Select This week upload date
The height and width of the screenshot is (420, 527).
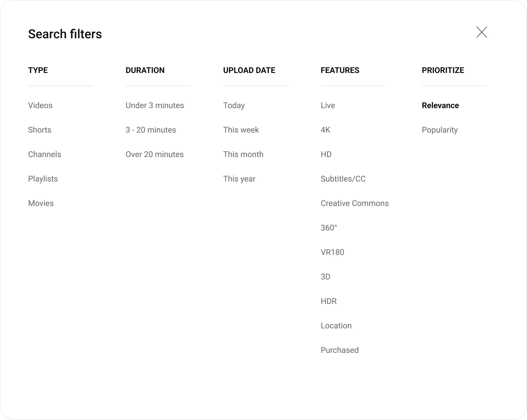point(241,130)
